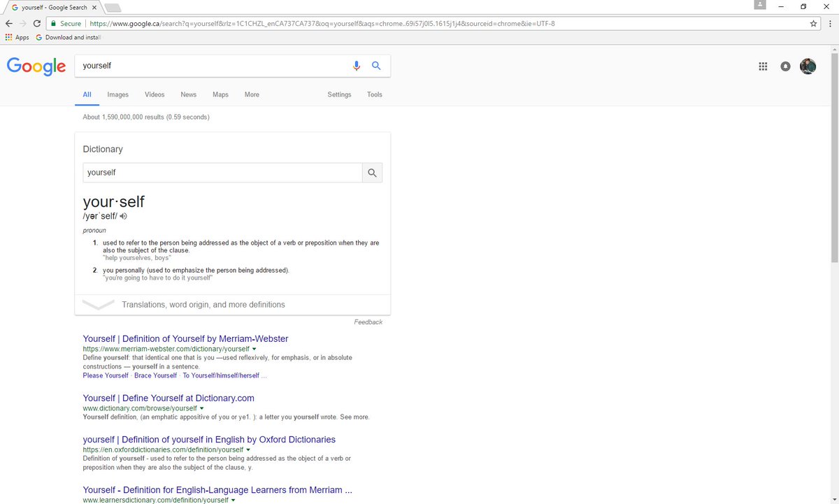
Task: Open dropdown arrow beside merriam-webster.com URL
Action: (x=254, y=349)
